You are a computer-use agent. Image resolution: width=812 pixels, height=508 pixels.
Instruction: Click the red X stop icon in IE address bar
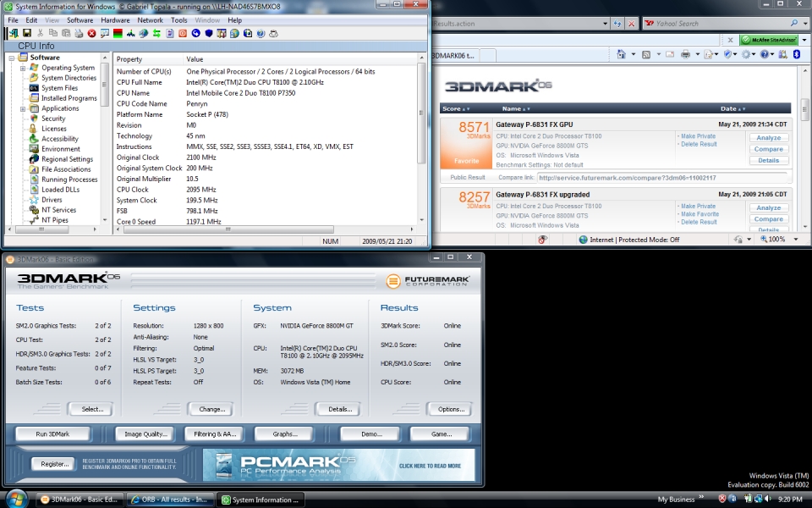click(631, 24)
